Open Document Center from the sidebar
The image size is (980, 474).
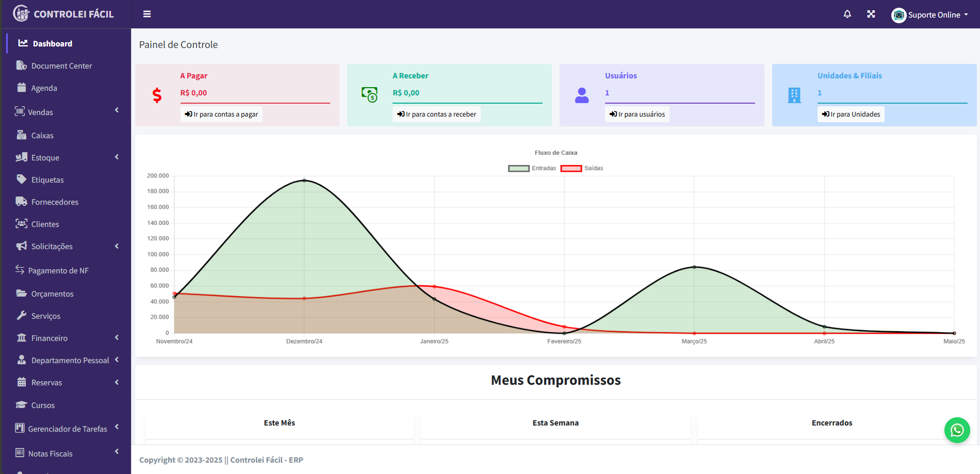coord(61,66)
